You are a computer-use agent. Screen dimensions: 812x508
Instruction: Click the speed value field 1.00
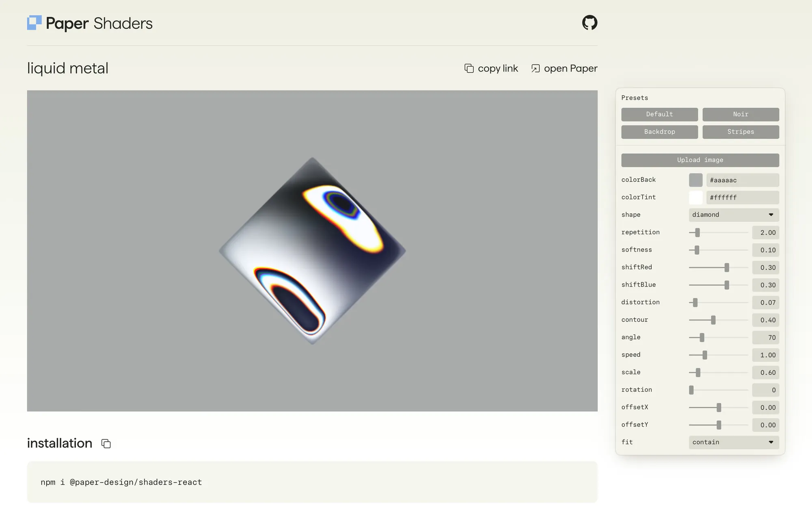(765, 355)
